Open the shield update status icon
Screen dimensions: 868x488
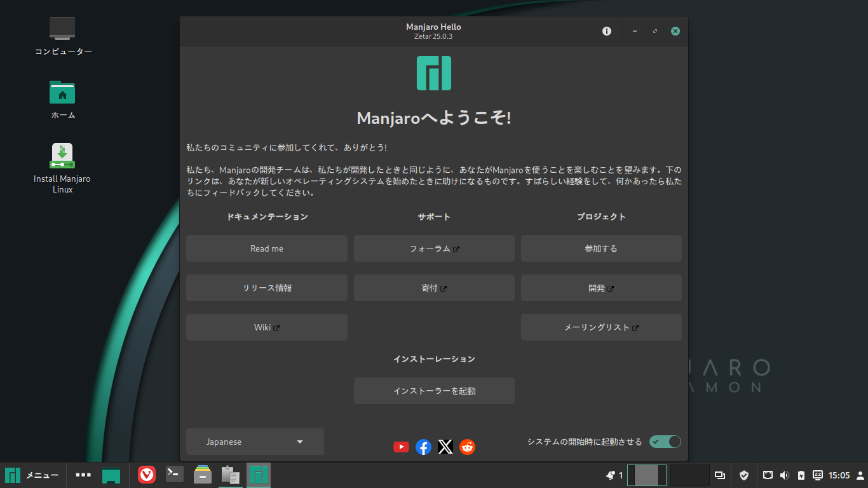744,475
